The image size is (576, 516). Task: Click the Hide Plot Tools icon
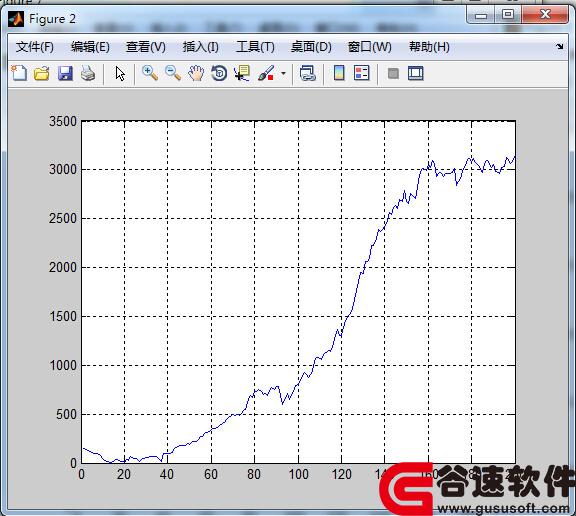393,73
